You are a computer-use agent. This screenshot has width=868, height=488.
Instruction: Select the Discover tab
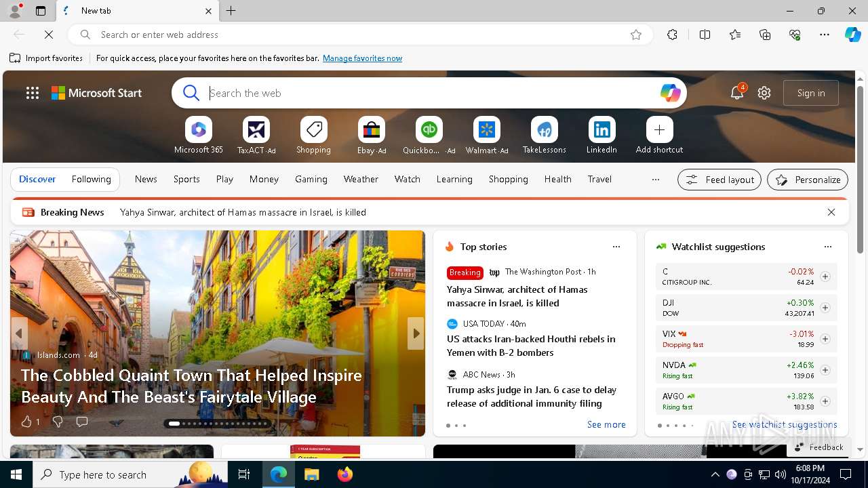(37, 180)
